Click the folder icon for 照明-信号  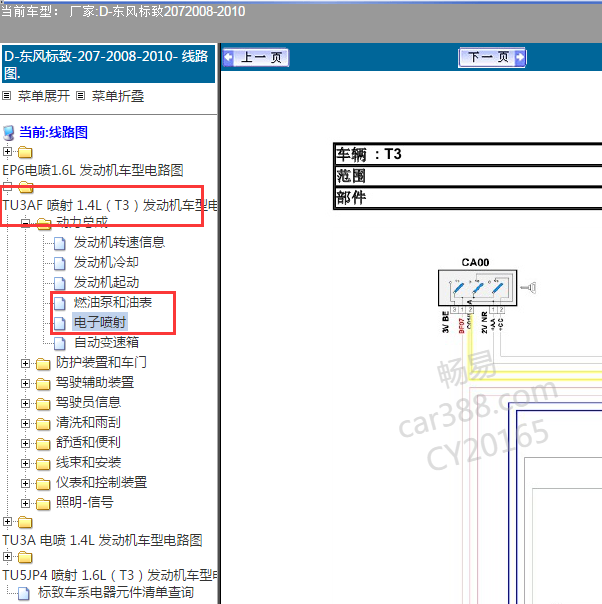point(43,504)
